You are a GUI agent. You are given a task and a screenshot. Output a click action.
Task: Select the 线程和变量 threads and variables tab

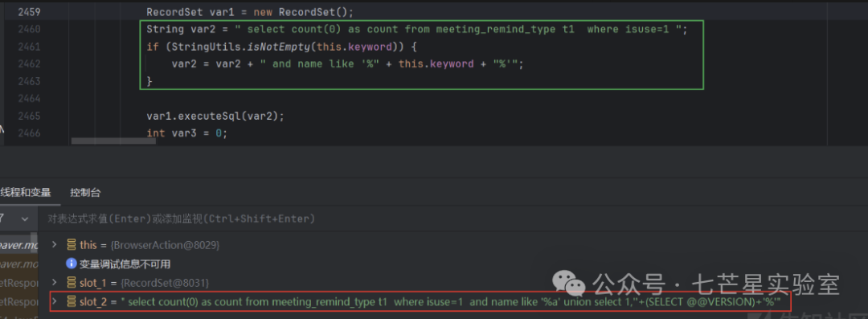coord(26,193)
